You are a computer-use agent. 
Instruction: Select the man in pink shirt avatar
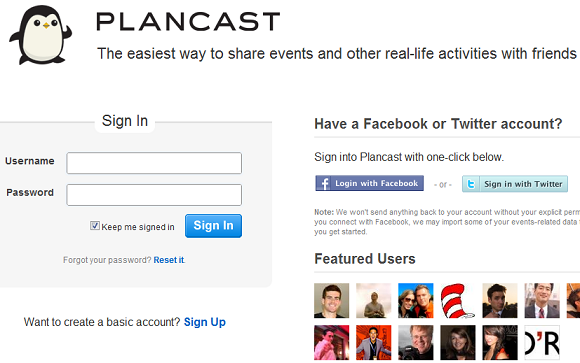pos(331,343)
